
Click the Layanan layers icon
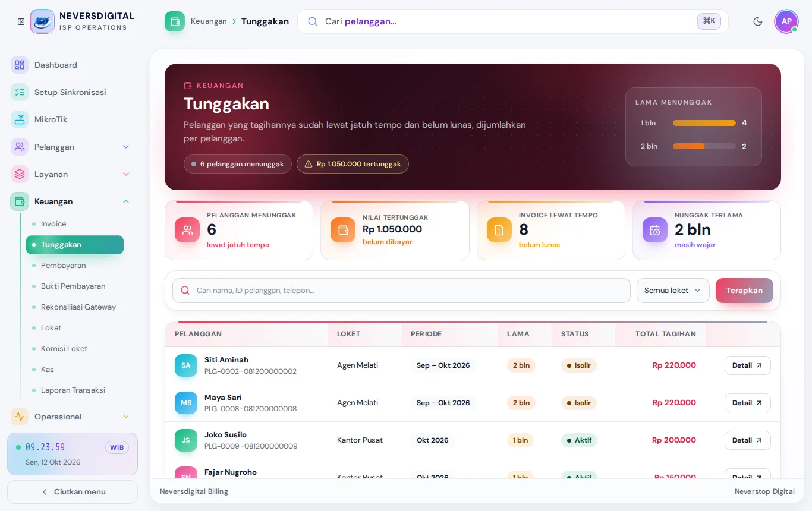(20, 174)
